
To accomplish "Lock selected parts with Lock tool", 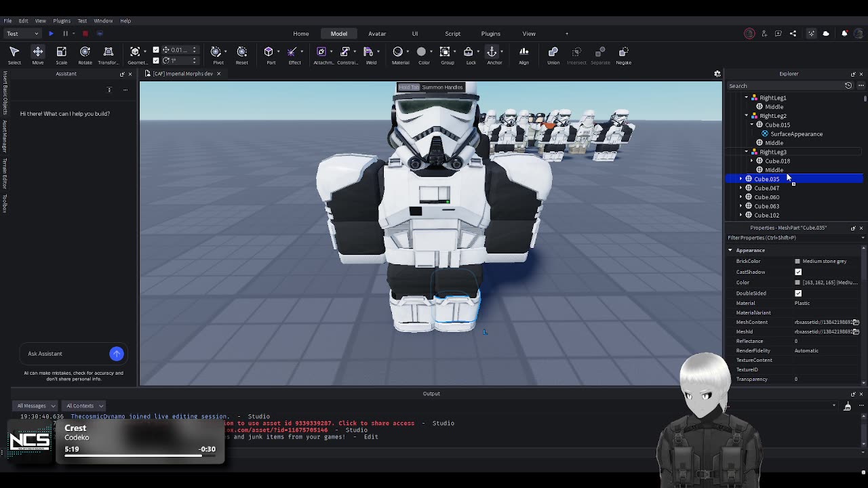I will (471, 56).
